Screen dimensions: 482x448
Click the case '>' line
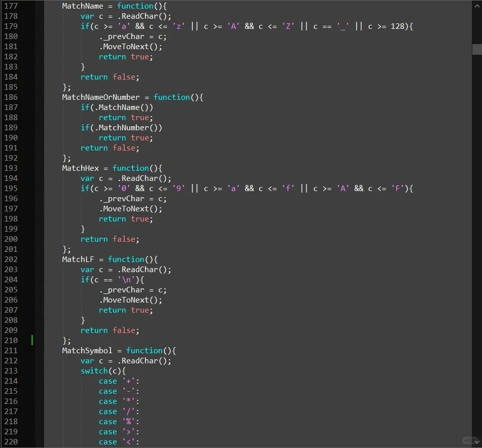(119, 432)
